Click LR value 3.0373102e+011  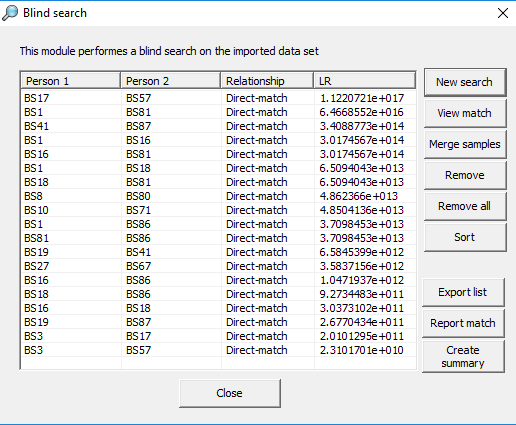[362, 308]
